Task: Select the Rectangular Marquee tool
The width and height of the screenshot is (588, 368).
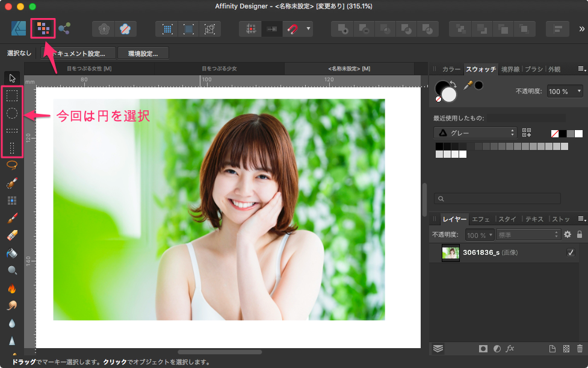Action: point(12,95)
